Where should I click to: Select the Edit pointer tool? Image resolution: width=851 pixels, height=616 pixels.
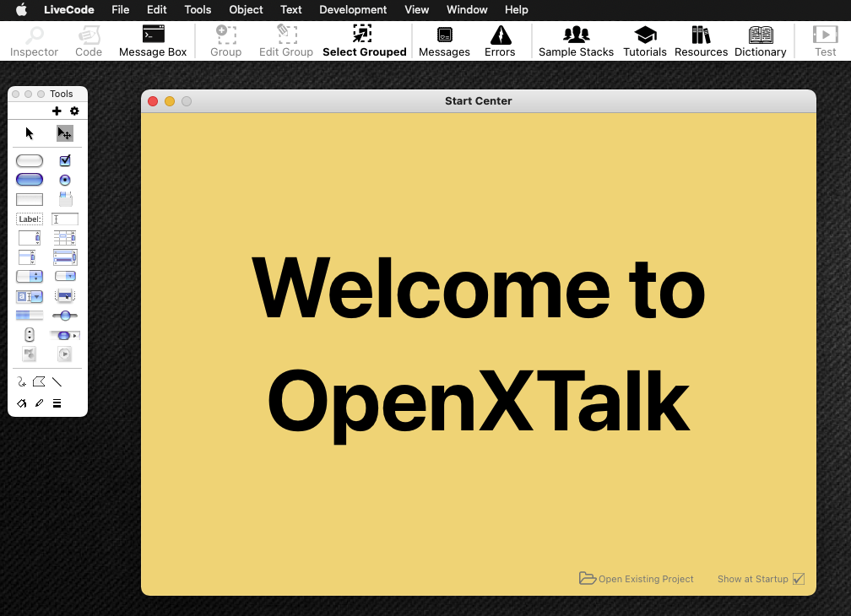[x=64, y=132]
